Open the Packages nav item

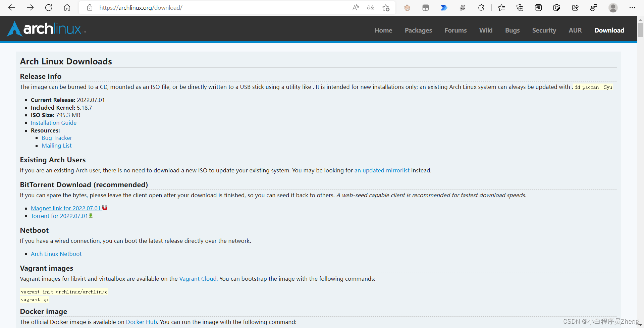point(418,30)
